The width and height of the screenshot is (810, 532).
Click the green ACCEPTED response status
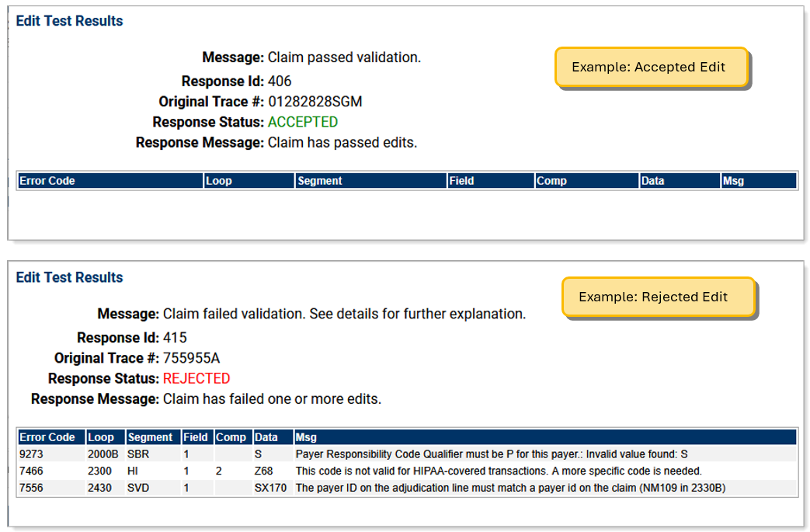pos(303,122)
